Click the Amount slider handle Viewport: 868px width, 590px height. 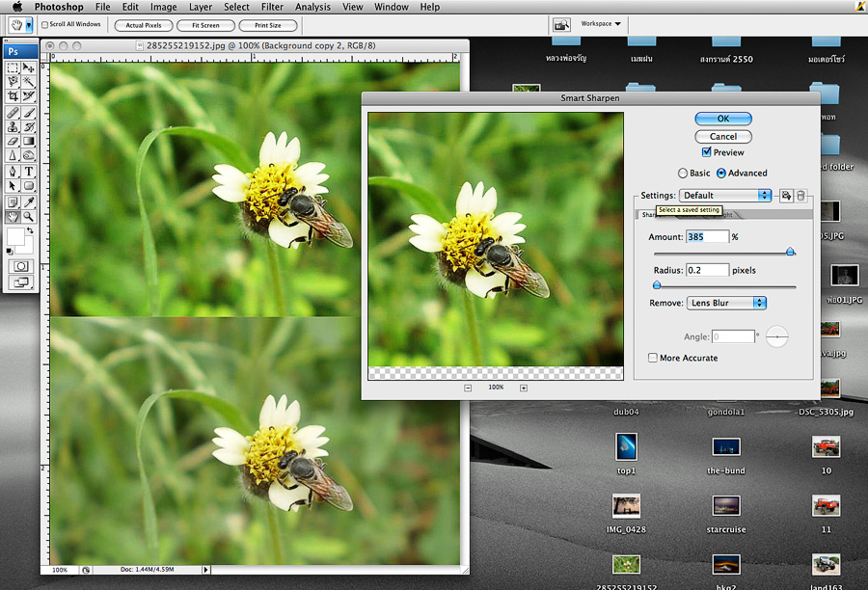(x=791, y=252)
